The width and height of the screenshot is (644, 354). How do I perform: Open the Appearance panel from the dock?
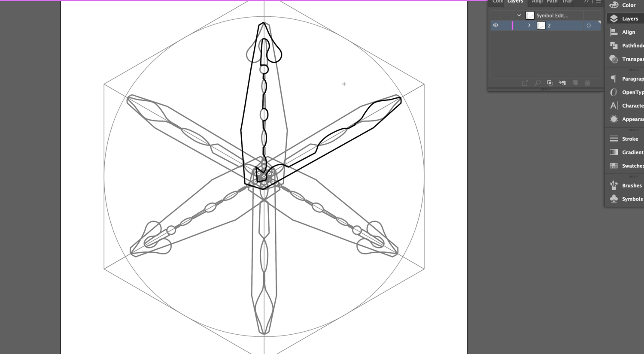[625, 119]
